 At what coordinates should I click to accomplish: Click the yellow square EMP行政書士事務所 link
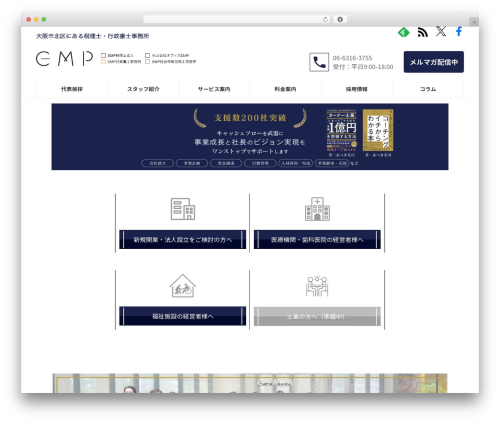click(121, 62)
